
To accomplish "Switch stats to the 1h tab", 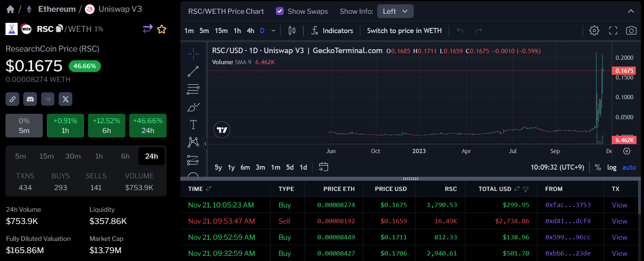I will tap(99, 156).
